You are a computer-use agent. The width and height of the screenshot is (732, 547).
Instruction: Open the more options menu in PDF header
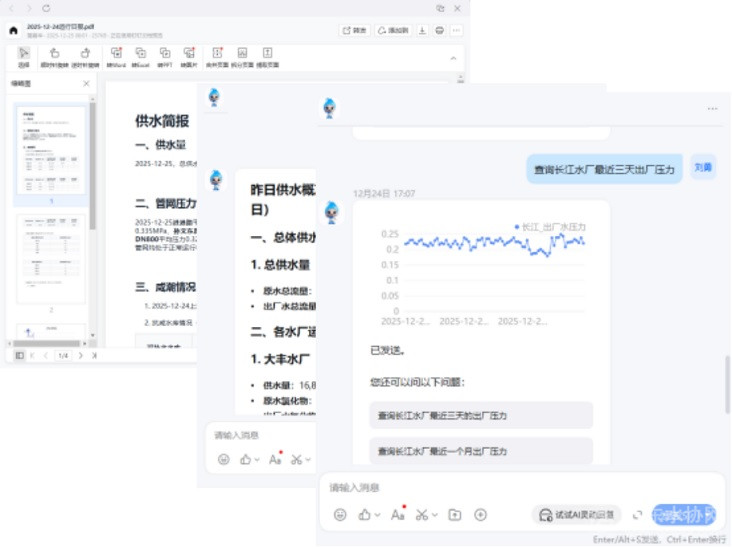pyautogui.click(x=457, y=30)
